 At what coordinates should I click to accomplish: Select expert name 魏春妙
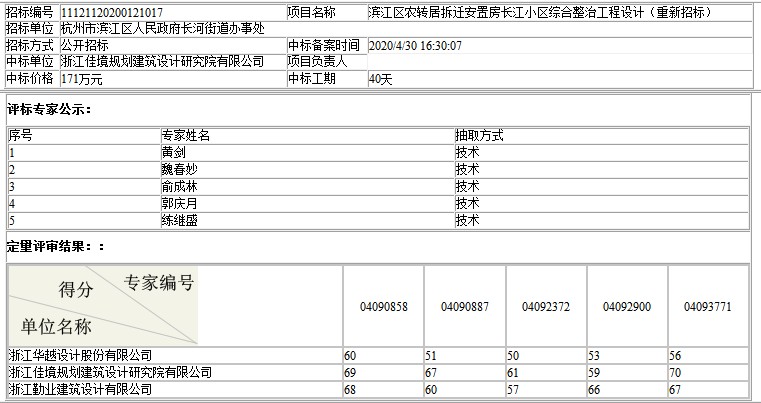(180, 169)
